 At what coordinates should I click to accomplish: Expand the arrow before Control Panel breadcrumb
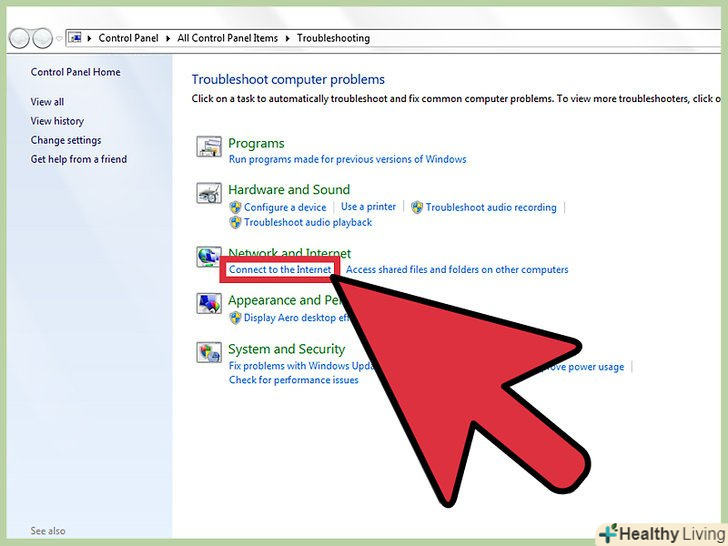pyautogui.click(x=89, y=38)
